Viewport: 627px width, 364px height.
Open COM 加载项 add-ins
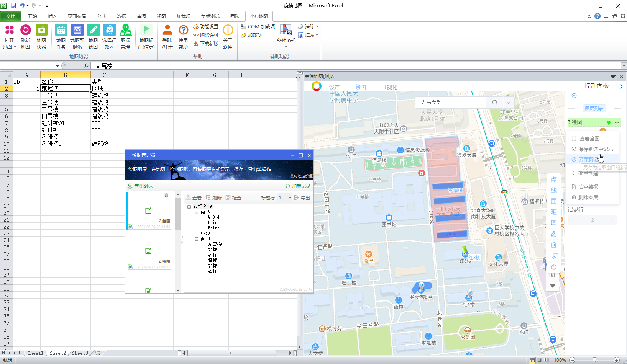tap(258, 27)
